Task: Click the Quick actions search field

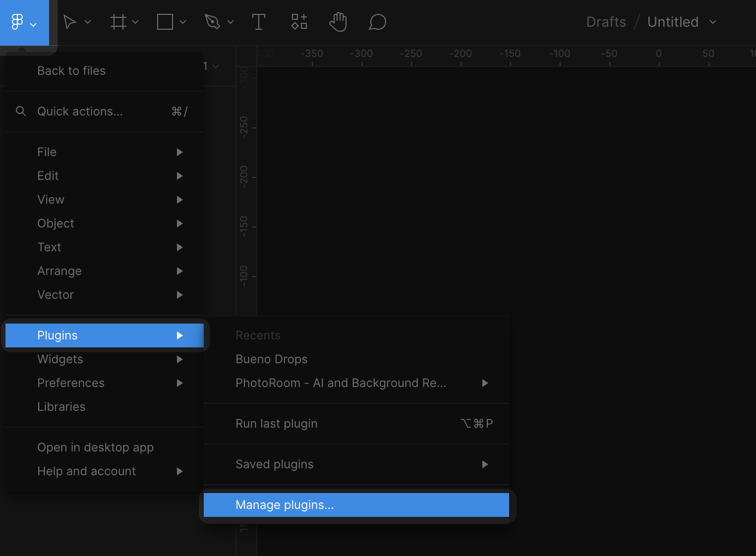Action: pyautogui.click(x=80, y=111)
